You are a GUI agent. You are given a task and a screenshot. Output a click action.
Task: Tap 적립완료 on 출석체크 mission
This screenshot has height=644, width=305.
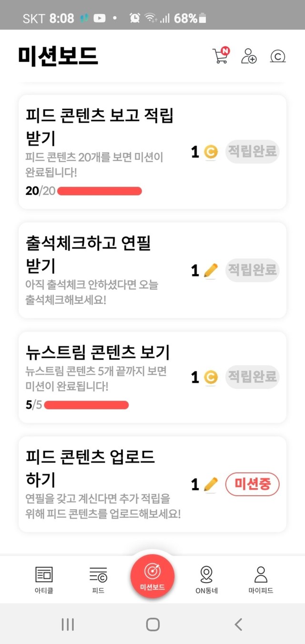pos(252,270)
